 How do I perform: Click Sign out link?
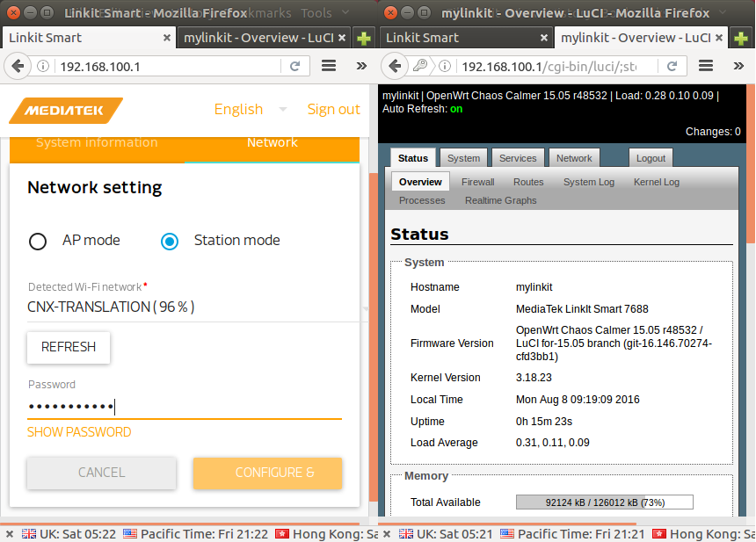[334, 109]
